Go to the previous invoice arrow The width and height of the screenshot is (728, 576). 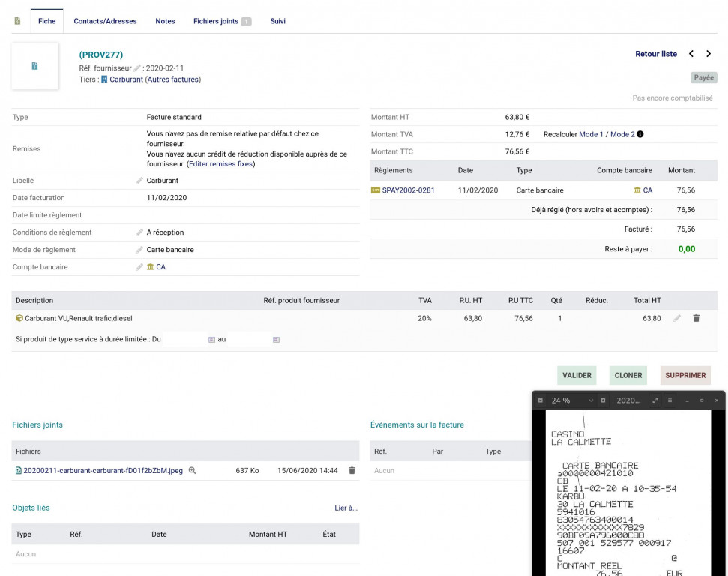(691, 54)
